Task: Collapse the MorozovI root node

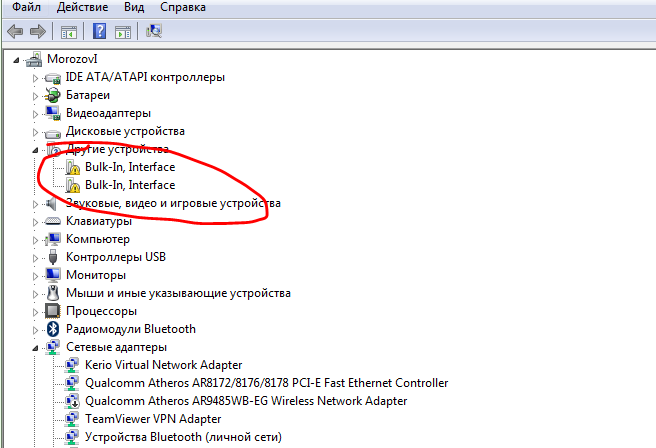Action: 16,60
